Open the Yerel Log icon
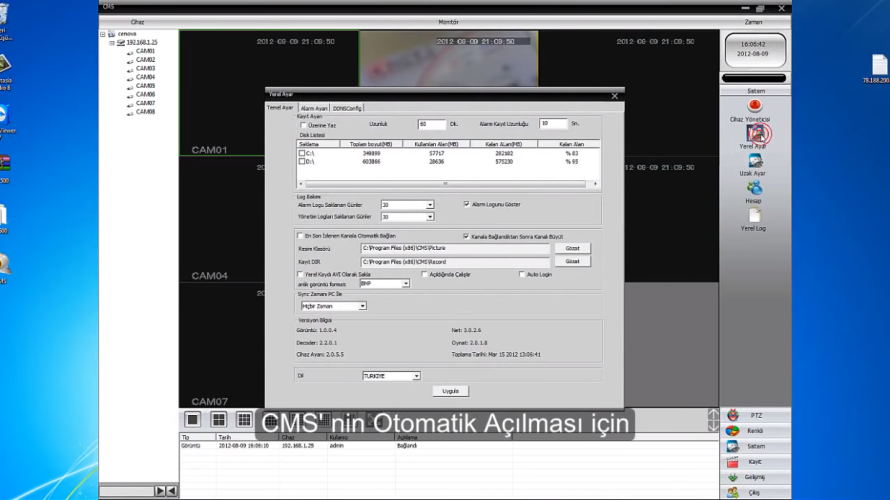 click(x=755, y=216)
